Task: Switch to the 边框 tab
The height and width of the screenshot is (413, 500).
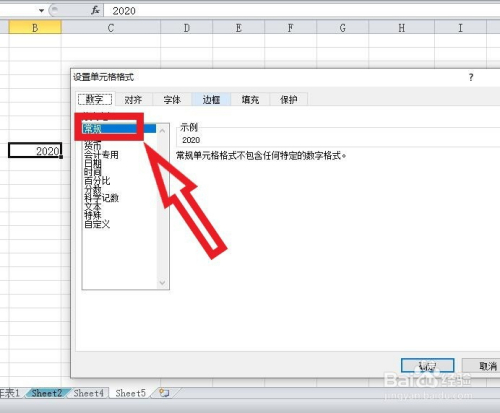Action: (x=211, y=99)
